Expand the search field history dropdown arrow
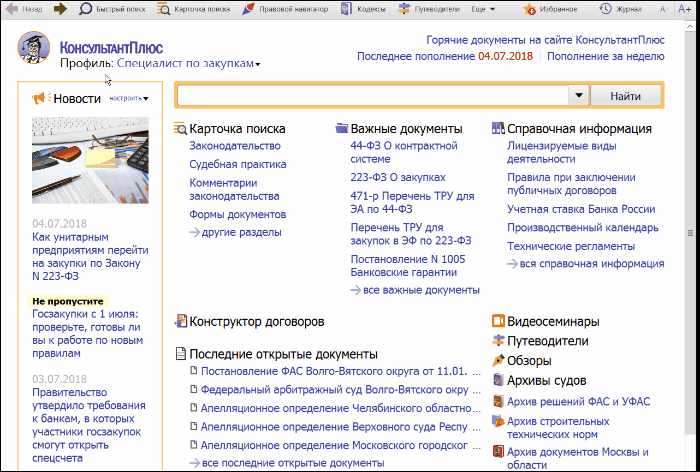The width and height of the screenshot is (700, 472). [x=579, y=95]
